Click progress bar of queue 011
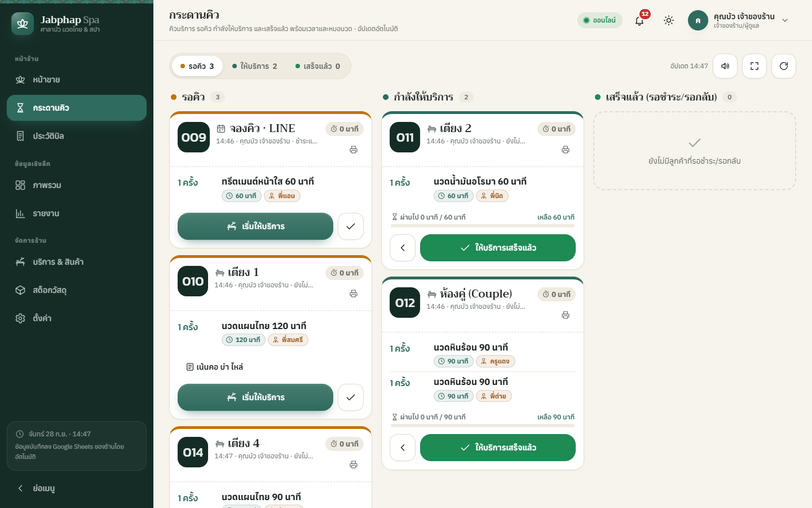 point(483,226)
